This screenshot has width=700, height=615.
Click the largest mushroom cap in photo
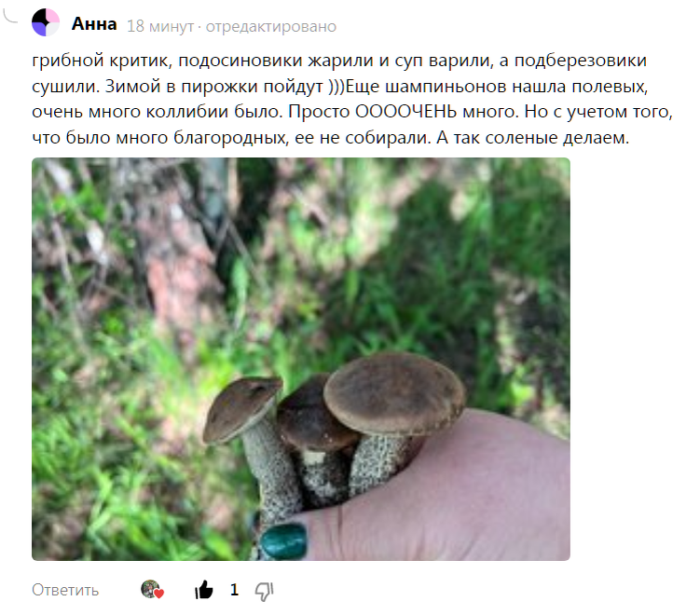pos(394,392)
